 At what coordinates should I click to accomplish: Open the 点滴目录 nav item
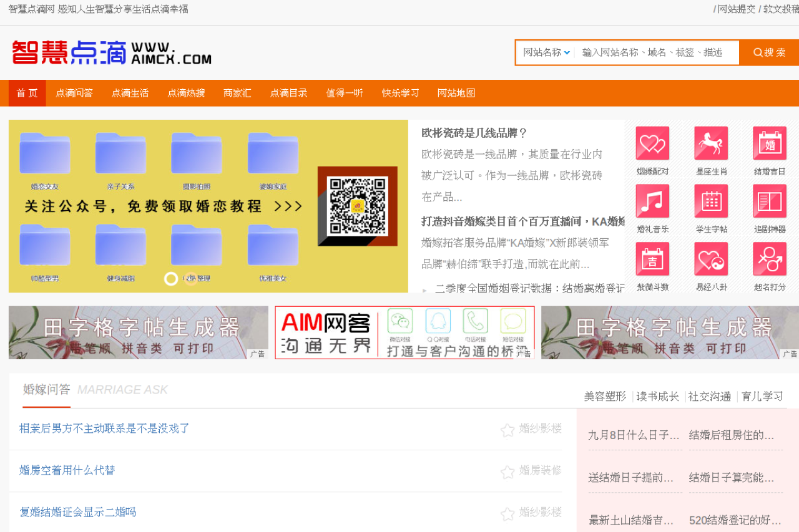288,93
